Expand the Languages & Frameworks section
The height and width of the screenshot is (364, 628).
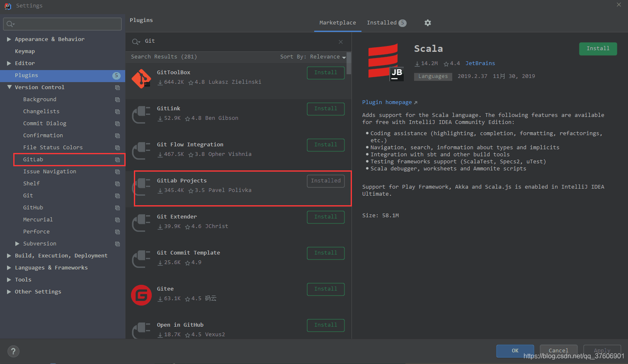click(9, 268)
